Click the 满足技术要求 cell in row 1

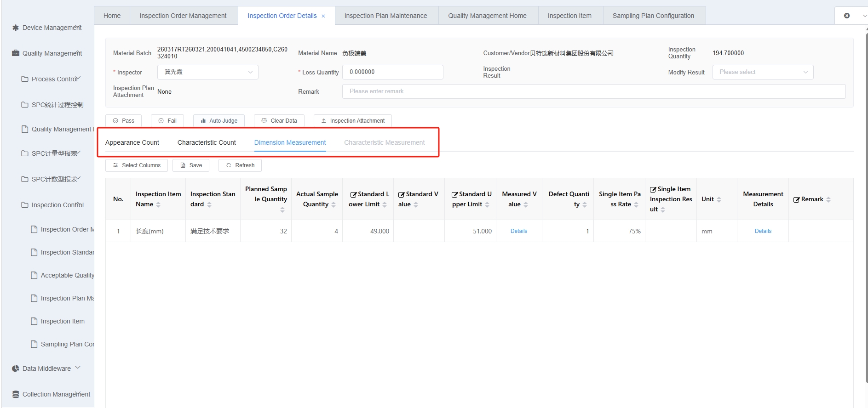tap(213, 231)
